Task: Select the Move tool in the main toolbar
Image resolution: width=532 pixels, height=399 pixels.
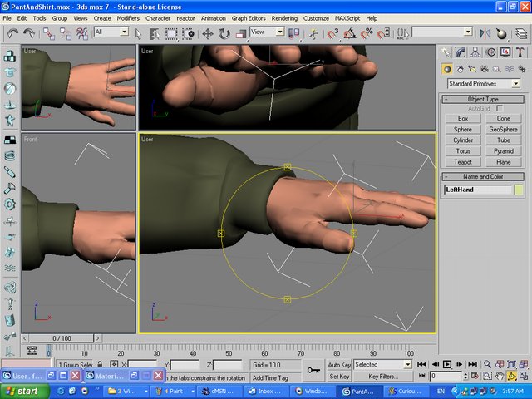Action: 208,33
